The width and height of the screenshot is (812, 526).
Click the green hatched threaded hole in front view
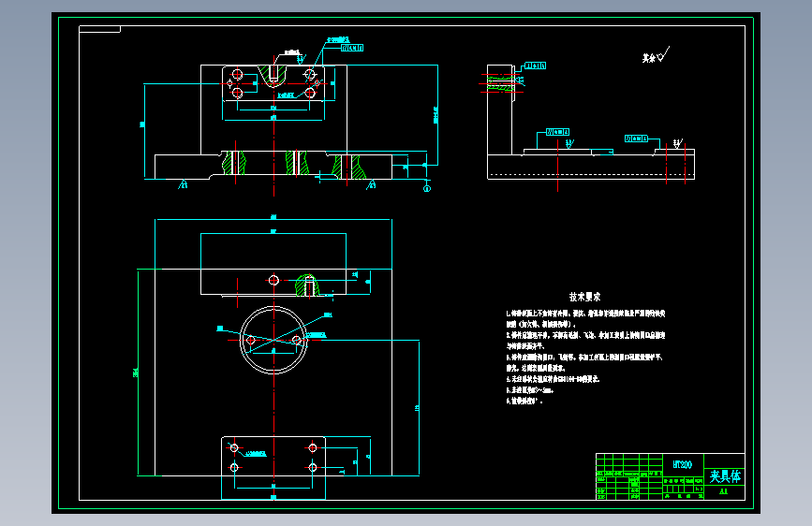[273, 76]
